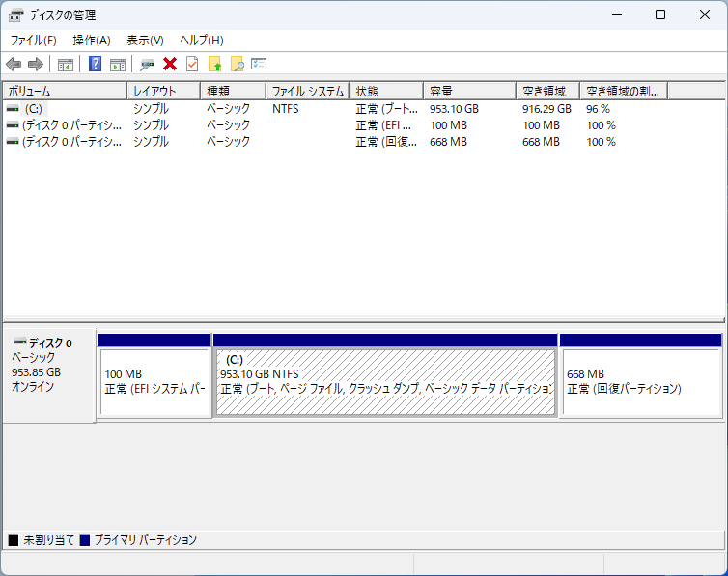Sort by the ファイル システム column header

307,91
